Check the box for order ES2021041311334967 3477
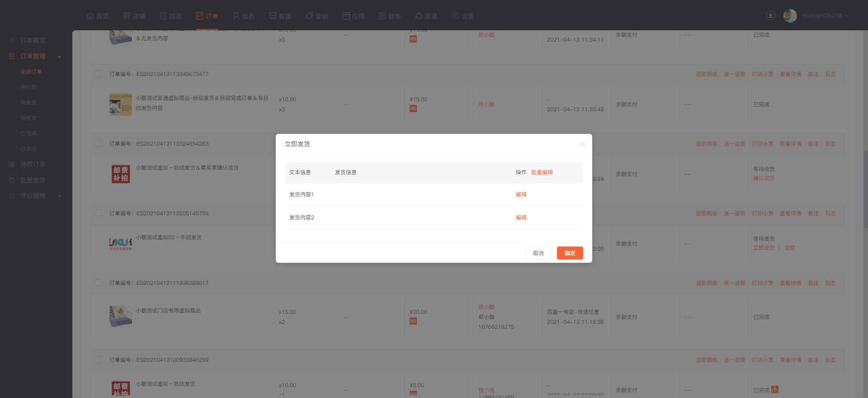868x398 pixels. (98, 74)
